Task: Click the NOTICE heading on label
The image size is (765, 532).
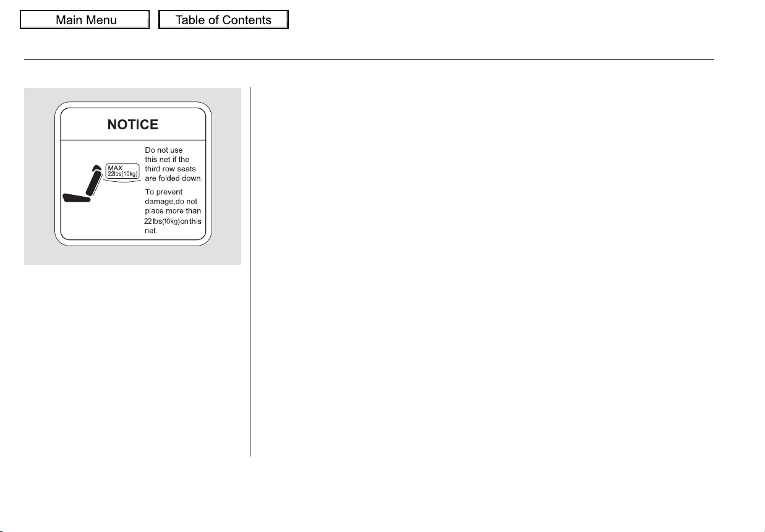Action: [133, 125]
